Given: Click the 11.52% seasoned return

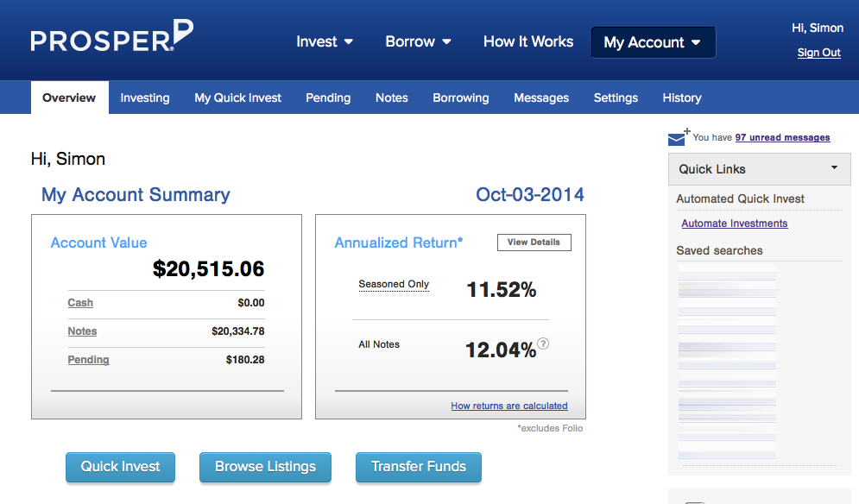Looking at the screenshot, I should (502, 289).
